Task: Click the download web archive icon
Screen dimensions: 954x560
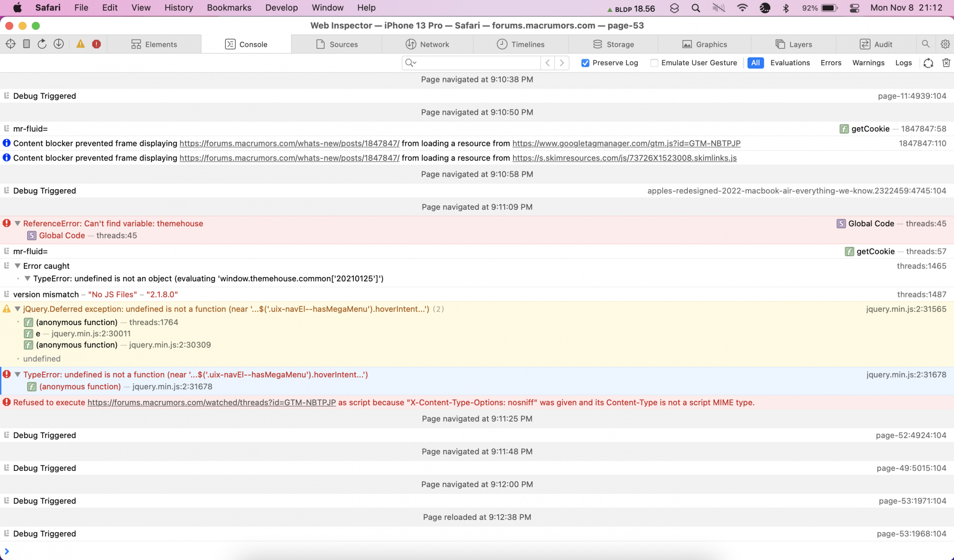Action: click(59, 44)
